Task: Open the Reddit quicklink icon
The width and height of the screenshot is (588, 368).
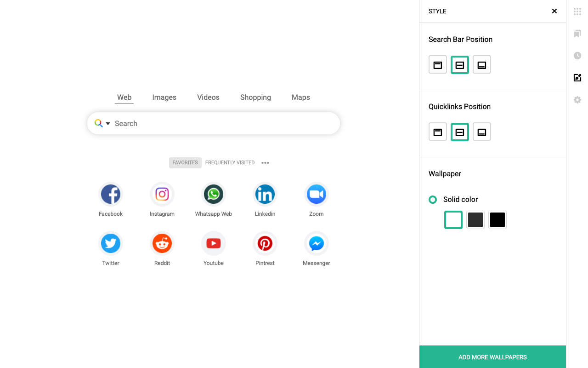Action: point(162,243)
